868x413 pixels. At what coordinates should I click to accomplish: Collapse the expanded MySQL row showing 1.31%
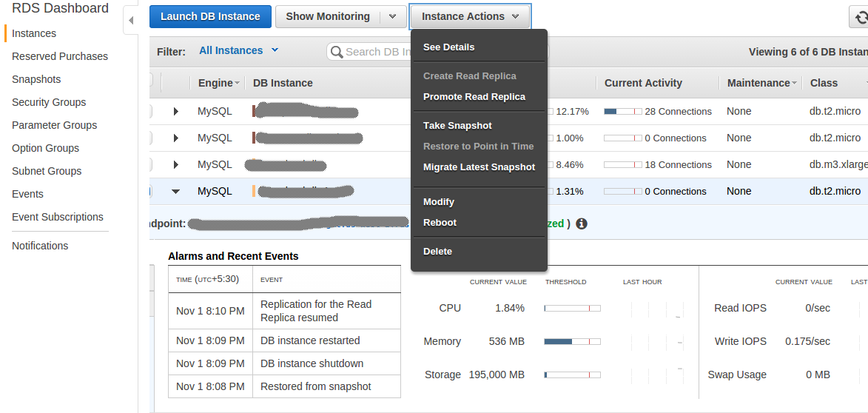pos(176,192)
